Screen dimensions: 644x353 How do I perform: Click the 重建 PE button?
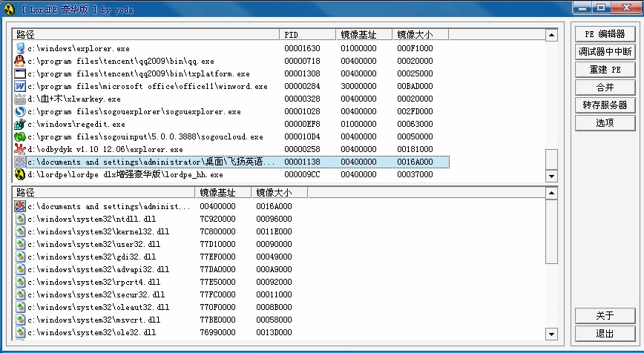point(605,70)
